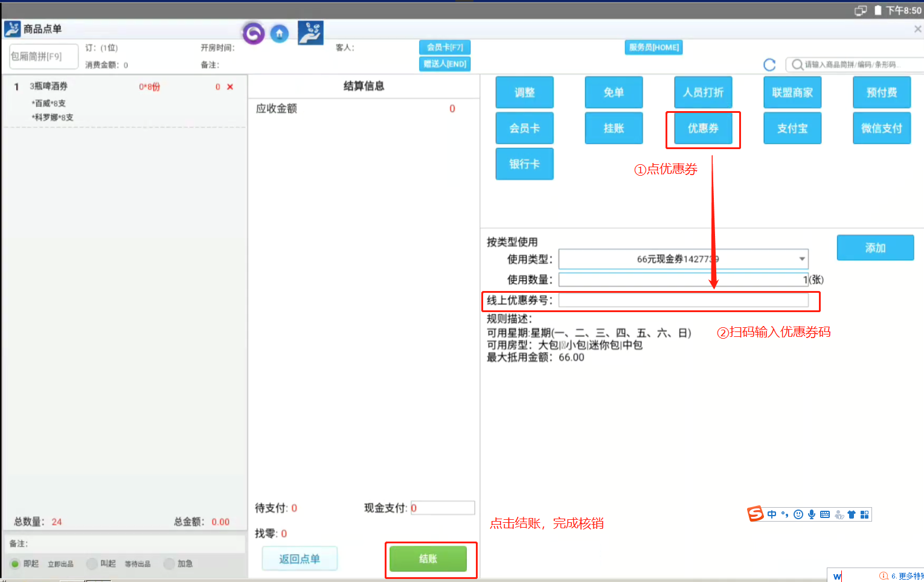Click the 添加 button
Viewport: 924px width, 582px height.
[x=875, y=248]
